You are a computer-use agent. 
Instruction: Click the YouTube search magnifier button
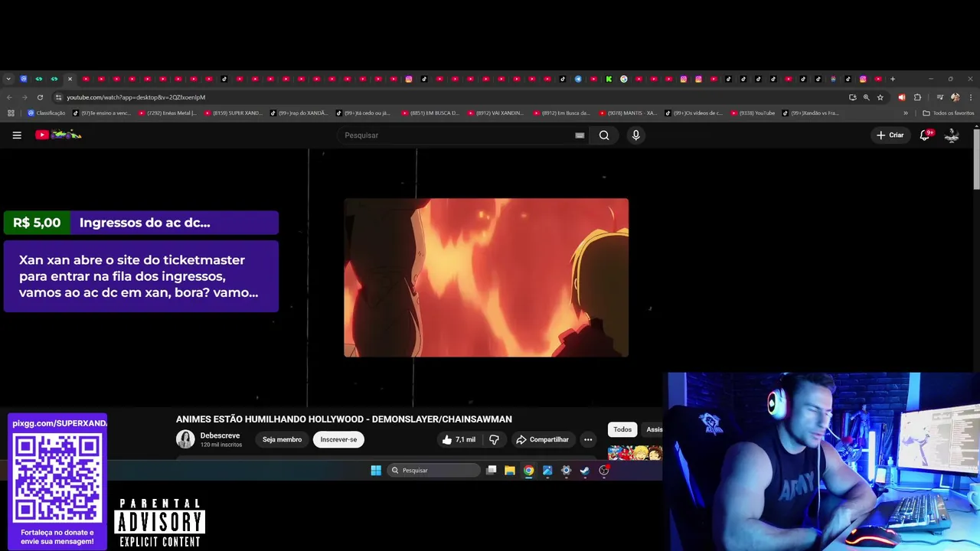click(x=604, y=135)
